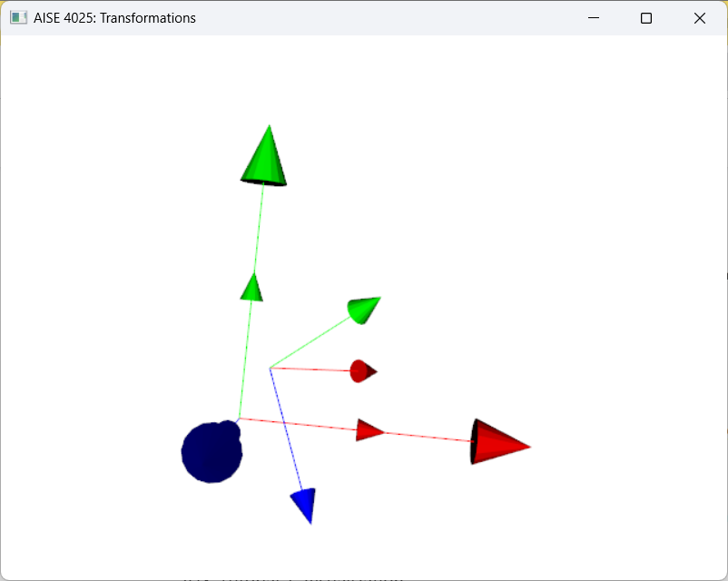Select the dark navy sphere
Image resolution: width=728 pixels, height=581 pixels.
212,450
